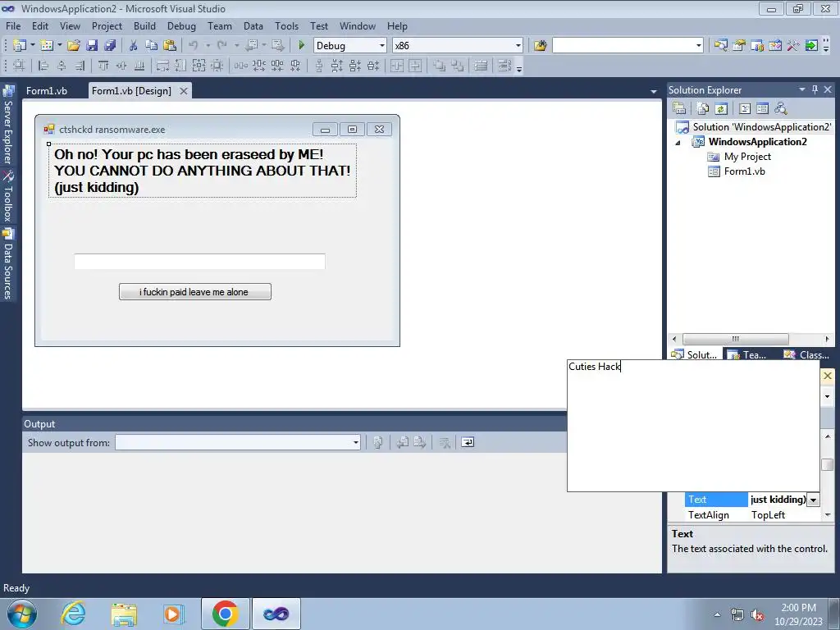Click the Cut scissors icon
The image size is (840, 630).
tap(134, 46)
